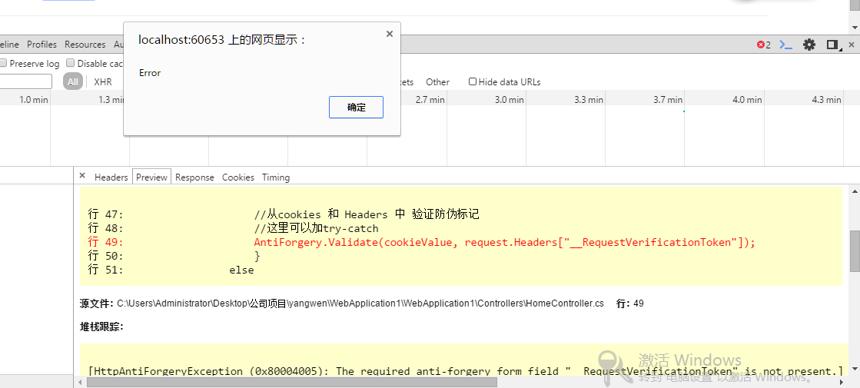860x388 pixels.
Task: Open the Profiles panel tab
Action: pos(42,44)
